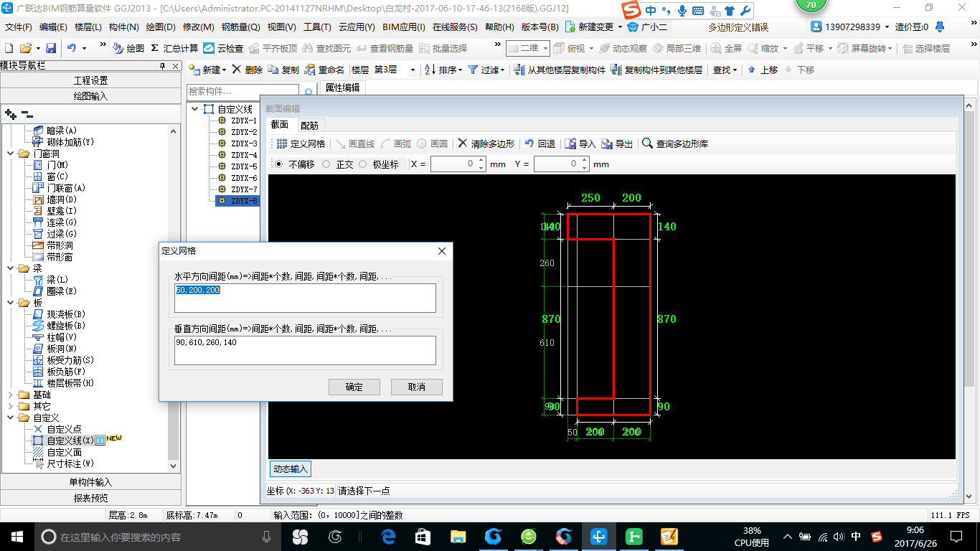Click 重命名 rename component icon
The width and height of the screenshot is (980, 551).
point(324,70)
